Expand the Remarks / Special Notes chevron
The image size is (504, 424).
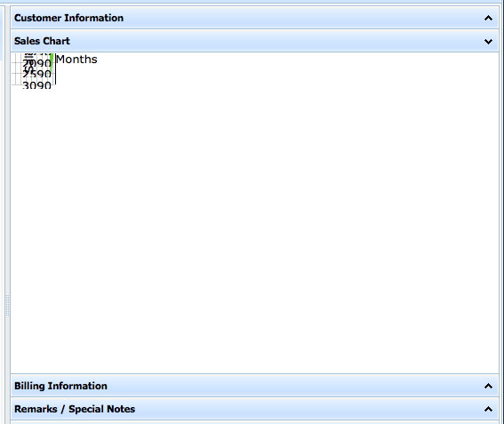488,409
